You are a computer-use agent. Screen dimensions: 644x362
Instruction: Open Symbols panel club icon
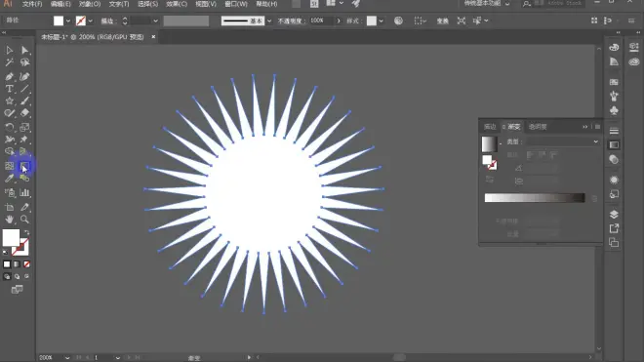point(614,111)
